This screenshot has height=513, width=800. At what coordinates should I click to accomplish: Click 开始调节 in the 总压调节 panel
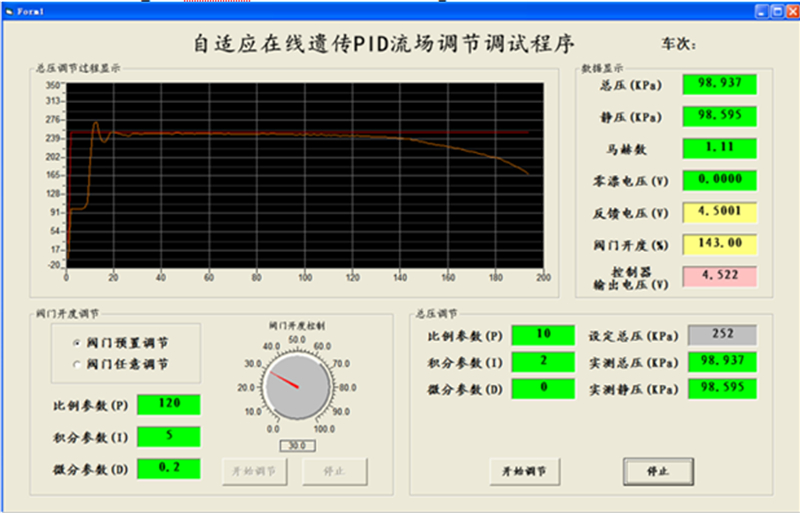click(x=525, y=470)
